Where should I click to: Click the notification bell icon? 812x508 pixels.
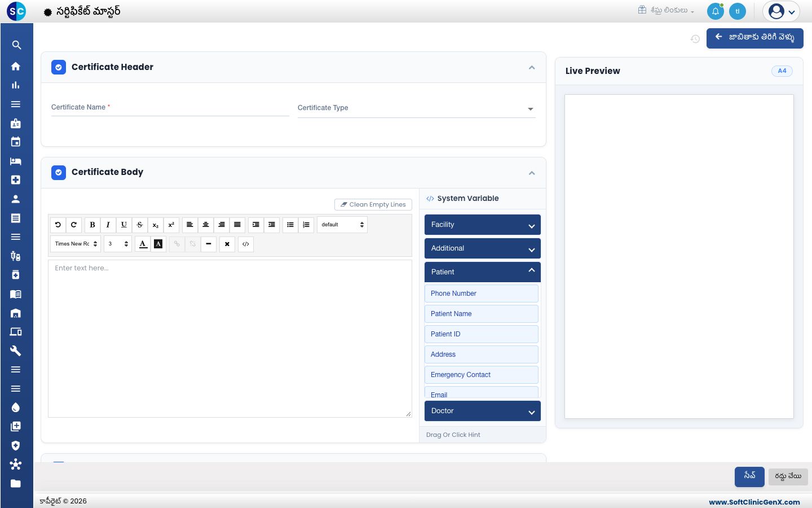coord(716,11)
